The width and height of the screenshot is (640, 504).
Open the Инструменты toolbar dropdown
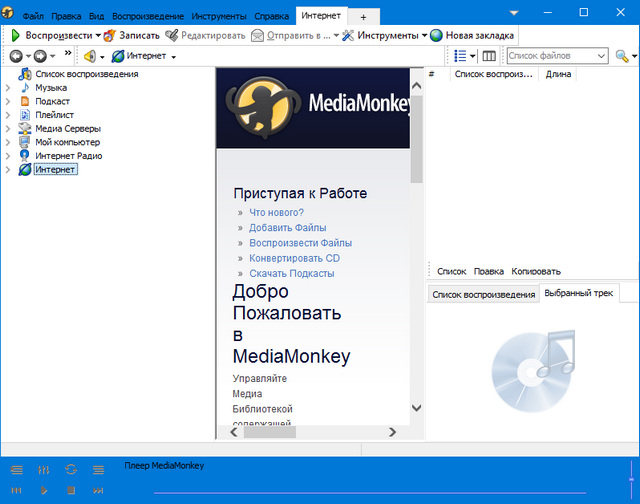[424, 35]
